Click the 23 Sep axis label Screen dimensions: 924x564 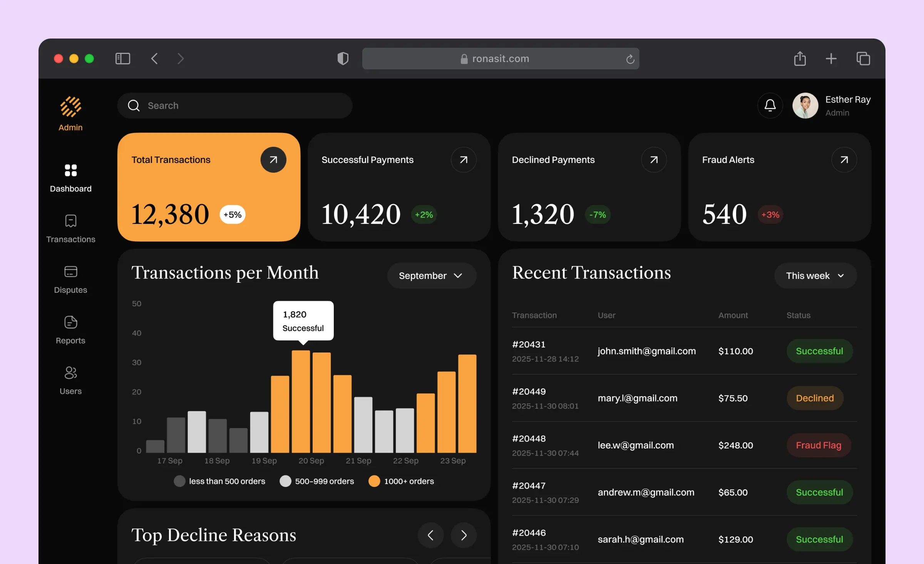click(453, 461)
